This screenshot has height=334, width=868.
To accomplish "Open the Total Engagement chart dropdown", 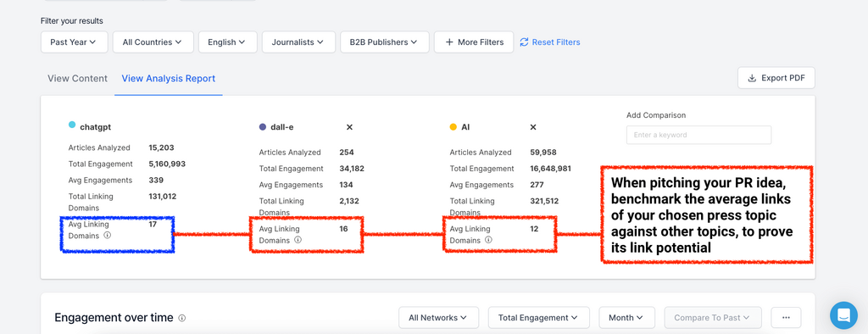I will point(537,318).
